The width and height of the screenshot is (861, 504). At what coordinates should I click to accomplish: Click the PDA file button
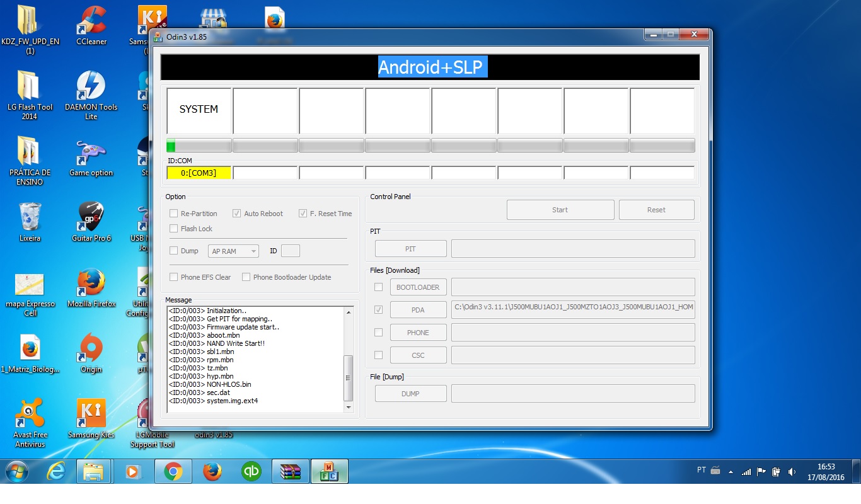point(418,310)
